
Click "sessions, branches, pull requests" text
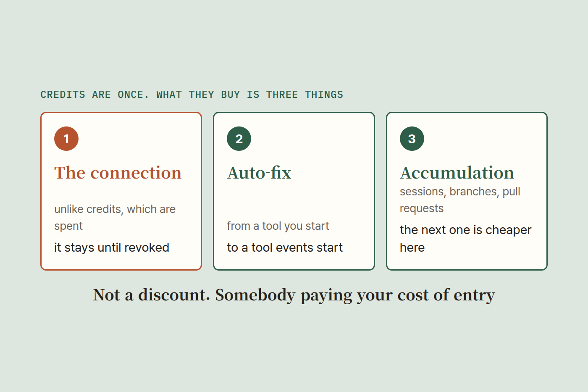tap(460, 200)
